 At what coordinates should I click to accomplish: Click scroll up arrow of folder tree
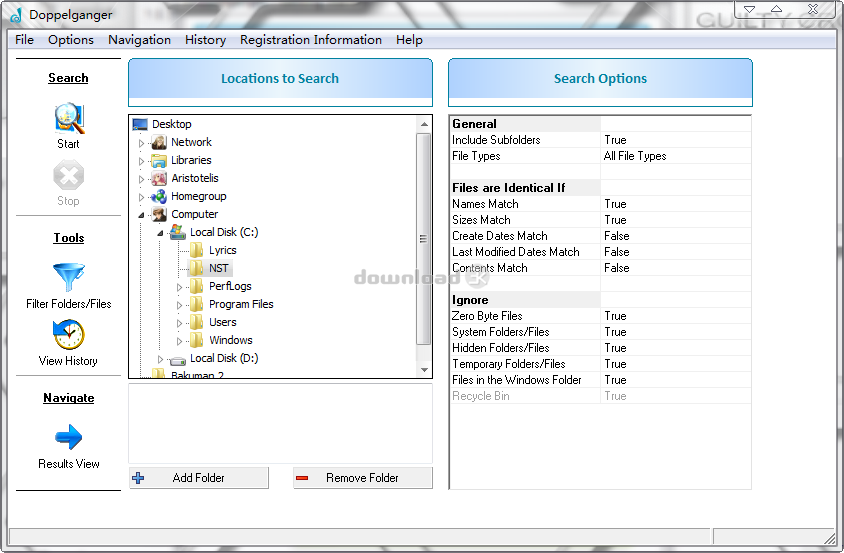(x=424, y=124)
